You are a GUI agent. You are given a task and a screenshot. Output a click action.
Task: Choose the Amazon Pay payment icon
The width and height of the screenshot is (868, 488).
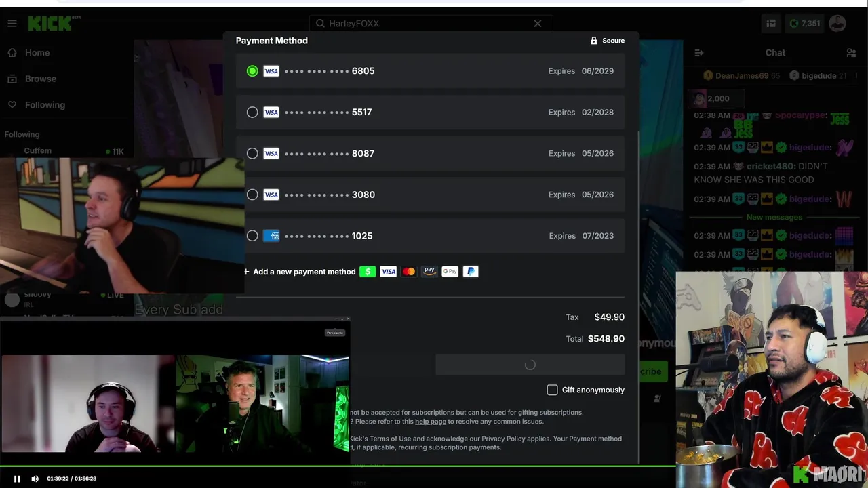(429, 272)
